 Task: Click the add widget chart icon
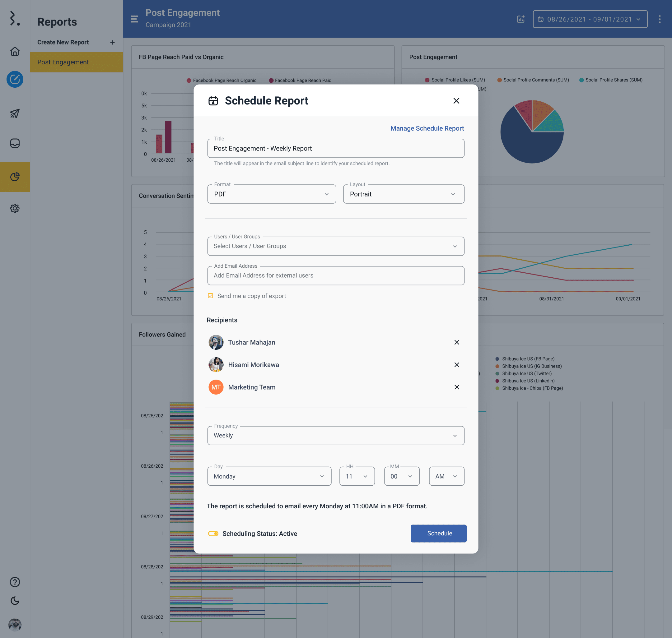pyautogui.click(x=520, y=19)
